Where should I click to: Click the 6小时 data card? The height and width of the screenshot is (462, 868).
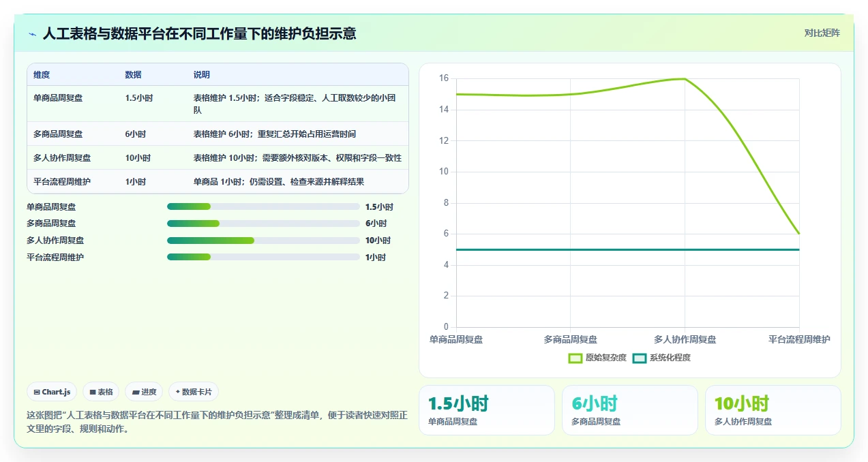[x=630, y=410]
